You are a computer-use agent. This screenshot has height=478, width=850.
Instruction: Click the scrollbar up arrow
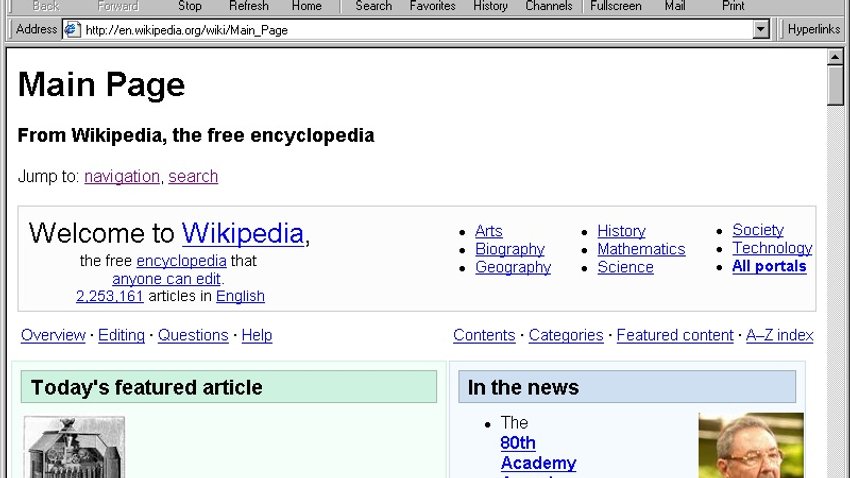835,56
